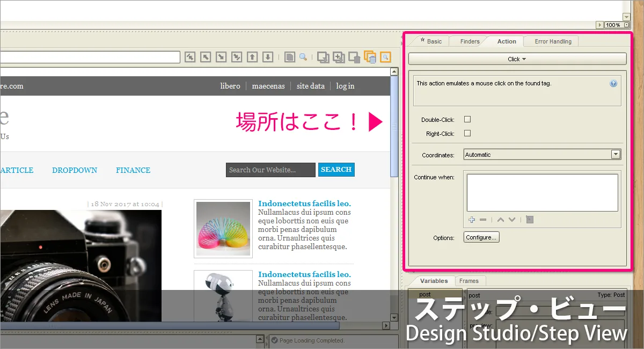Select the post variable in list
This screenshot has width=644, height=349.
435,294
